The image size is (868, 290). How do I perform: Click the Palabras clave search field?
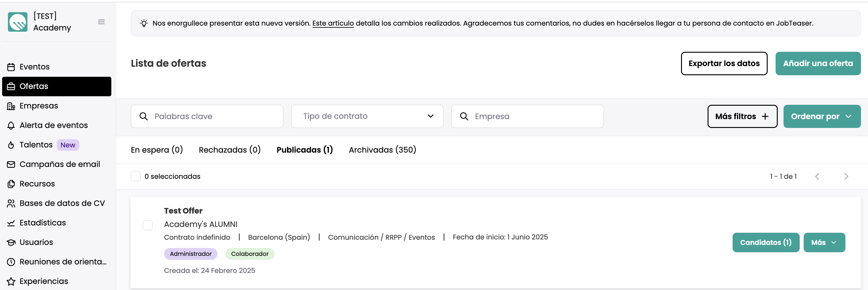click(207, 116)
